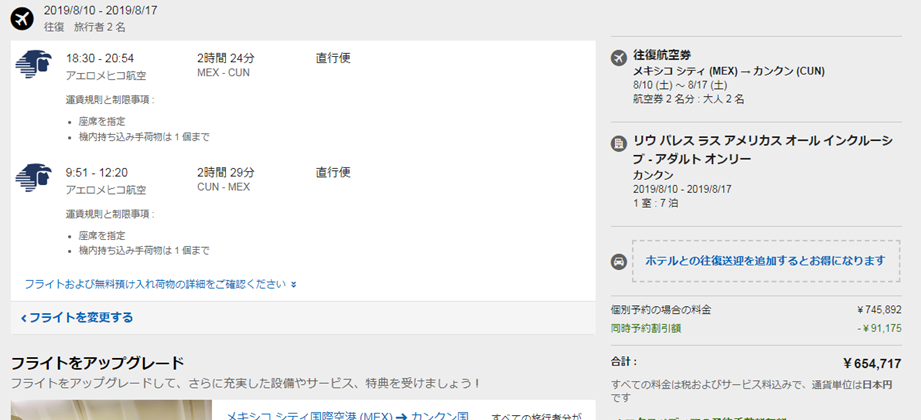Click メキシコ シティ (MEX) → カンクン (CUN) route
The height and width of the screenshot is (420, 921).
729,71
